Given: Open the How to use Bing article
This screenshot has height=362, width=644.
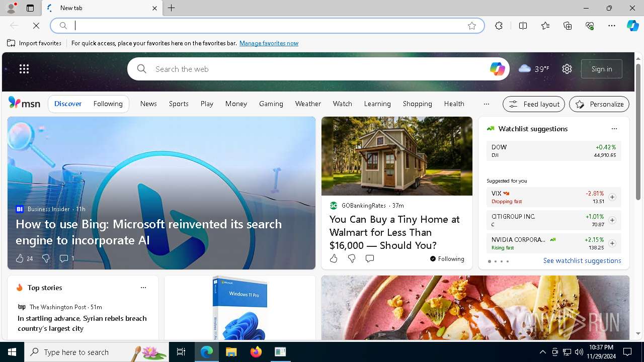Looking at the screenshot, I should pyautogui.click(x=148, y=232).
